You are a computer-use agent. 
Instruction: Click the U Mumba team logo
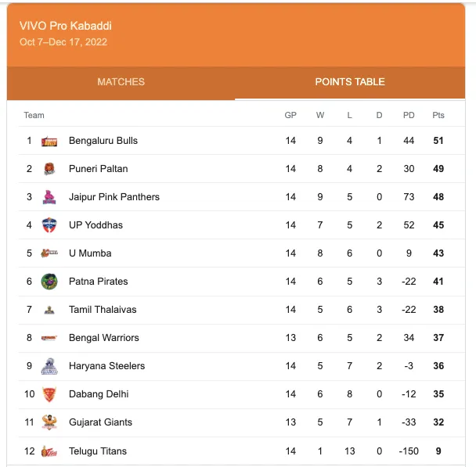(49, 253)
